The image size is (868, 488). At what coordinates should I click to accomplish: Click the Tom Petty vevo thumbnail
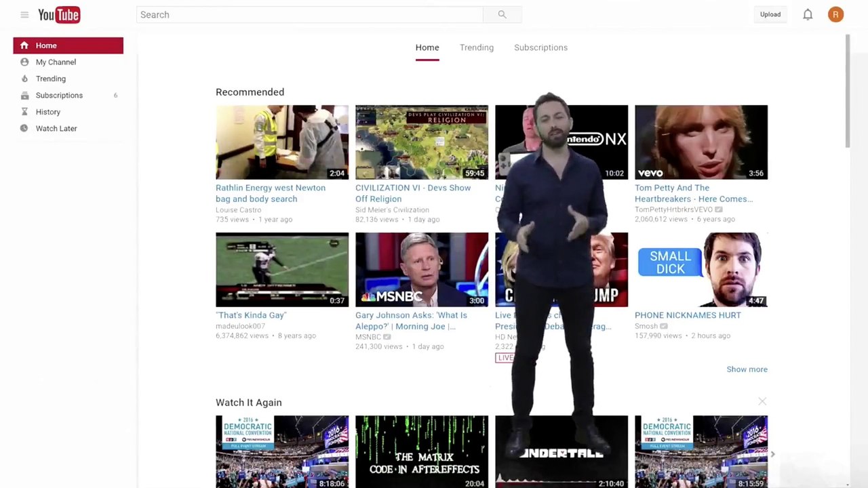click(701, 142)
